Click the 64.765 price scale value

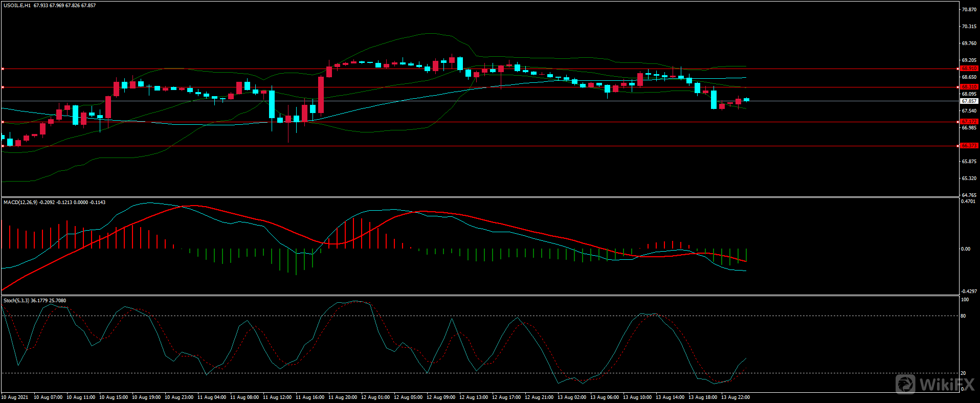coord(969,195)
